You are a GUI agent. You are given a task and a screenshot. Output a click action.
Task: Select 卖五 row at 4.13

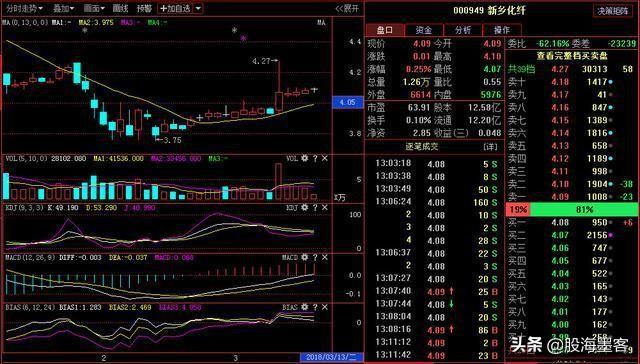click(x=572, y=146)
